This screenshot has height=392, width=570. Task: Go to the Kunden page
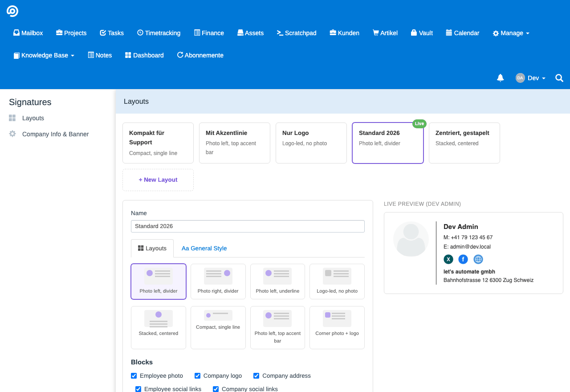[345, 33]
